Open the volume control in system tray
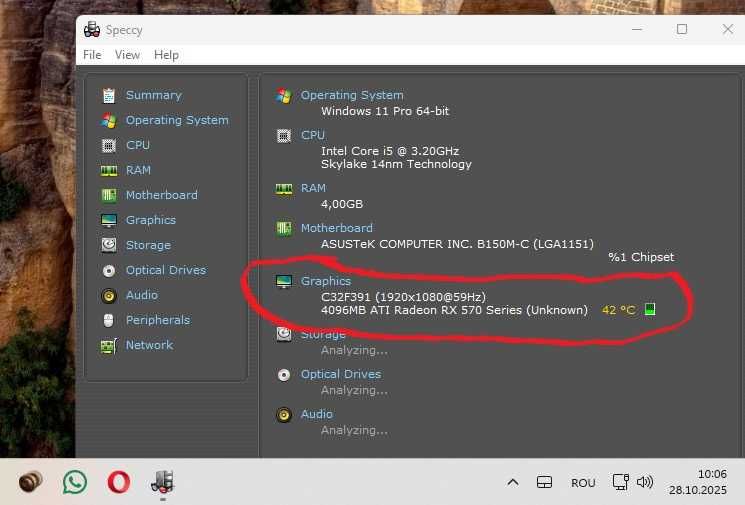 (645, 482)
